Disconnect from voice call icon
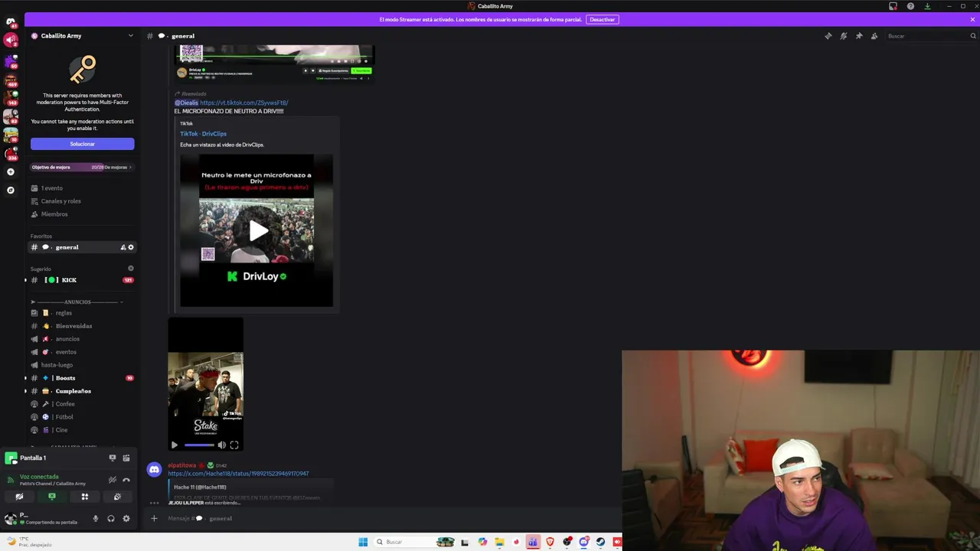This screenshot has height=551, width=980. click(x=126, y=480)
